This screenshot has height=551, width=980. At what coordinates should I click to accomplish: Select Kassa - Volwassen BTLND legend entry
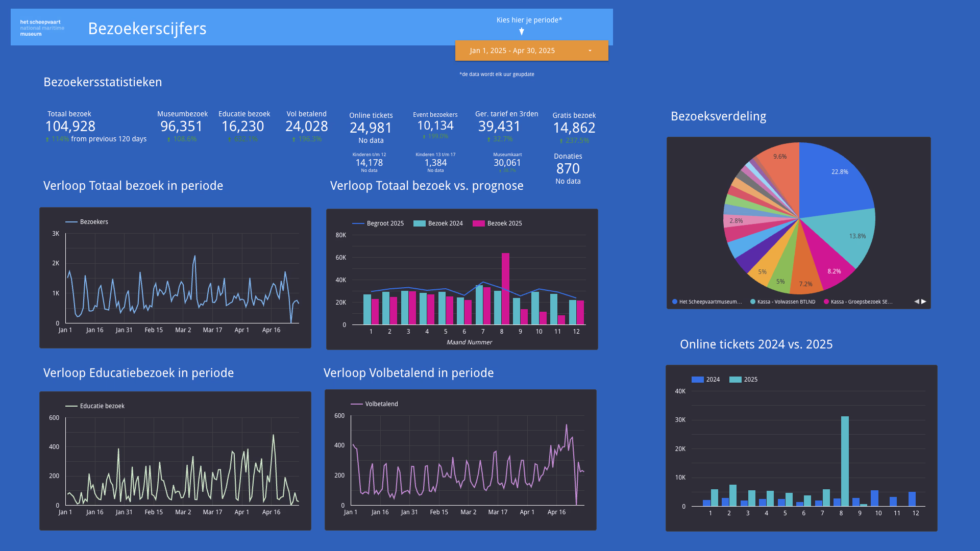(786, 302)
